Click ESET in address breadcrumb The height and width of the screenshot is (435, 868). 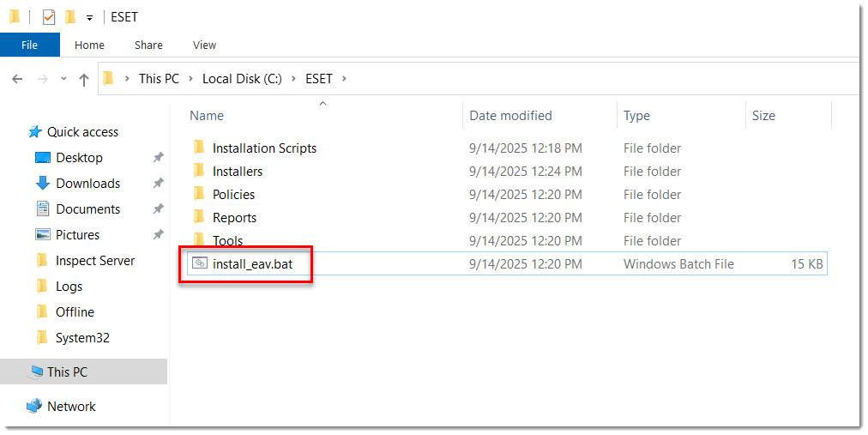pos(319,79)
